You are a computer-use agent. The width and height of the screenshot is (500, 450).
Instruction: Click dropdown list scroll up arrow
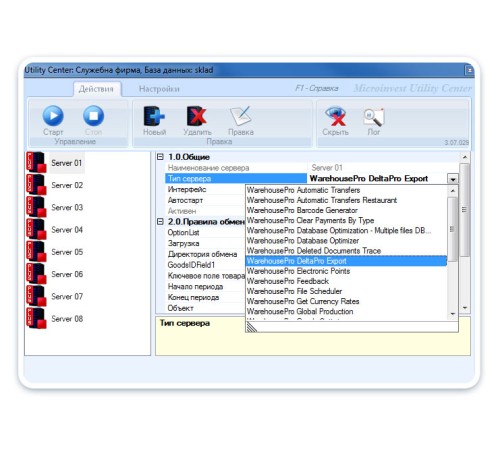[452, 191]
